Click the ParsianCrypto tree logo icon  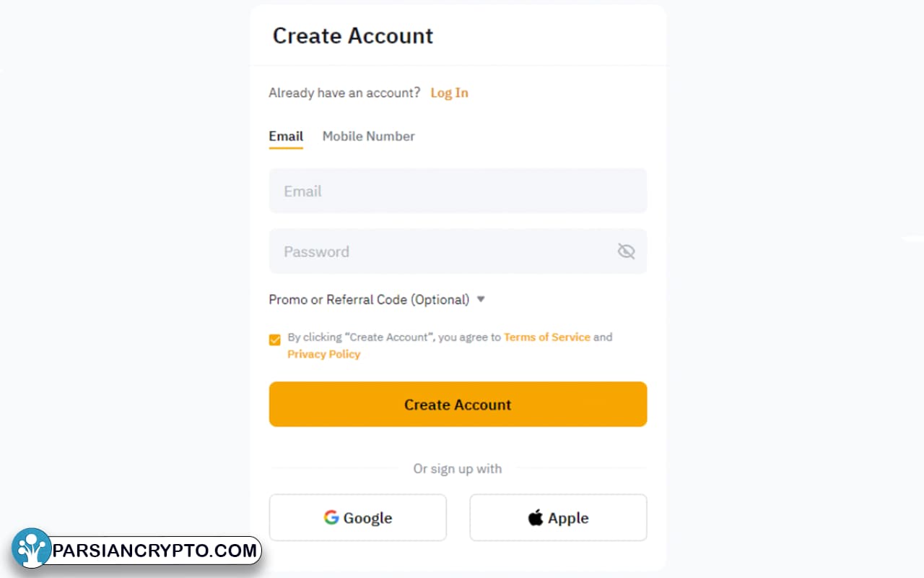pos(31,548)
